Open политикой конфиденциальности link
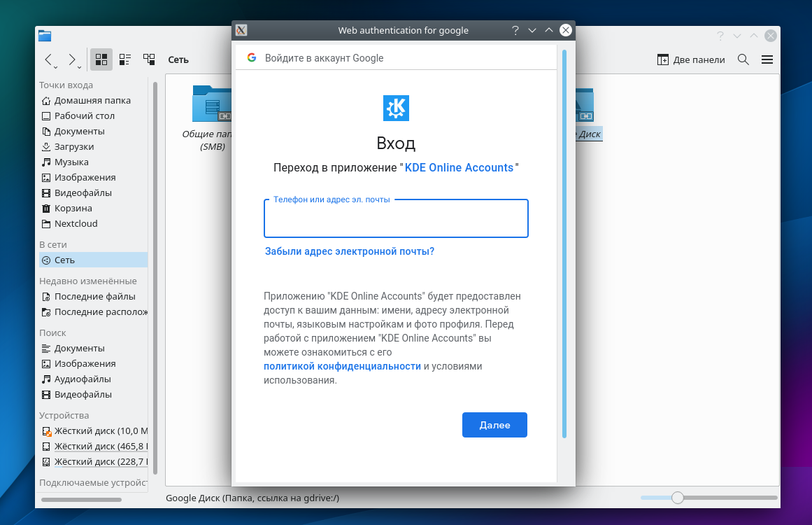The height and width of the screenshot is (525, 812). tap(342, 366)
